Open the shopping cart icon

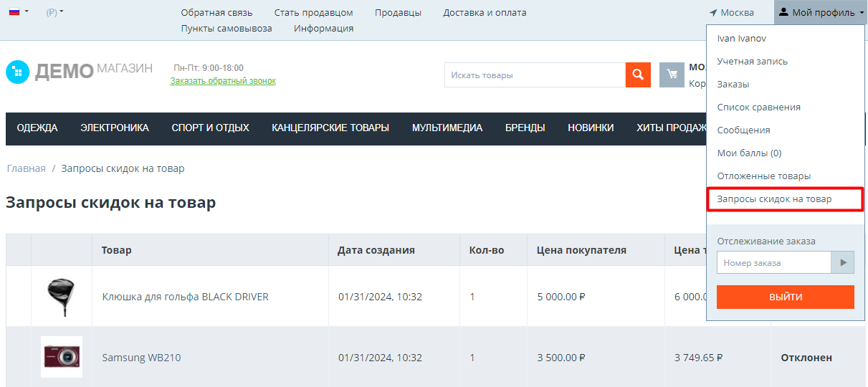click(x=672, y=75)
